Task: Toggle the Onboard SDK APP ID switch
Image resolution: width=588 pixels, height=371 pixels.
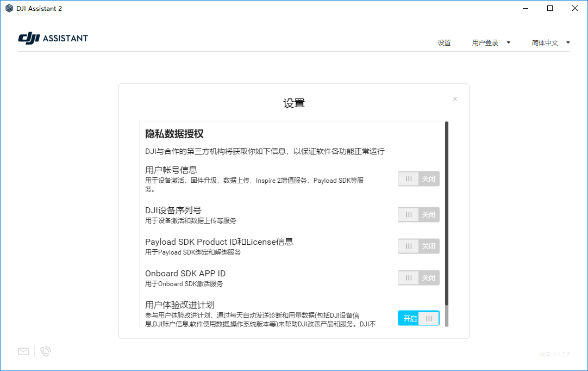Action: 418,277
